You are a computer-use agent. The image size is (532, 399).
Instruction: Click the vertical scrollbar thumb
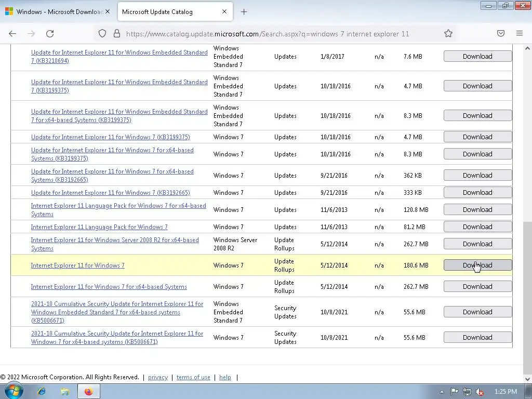click(x=528, y=297)
